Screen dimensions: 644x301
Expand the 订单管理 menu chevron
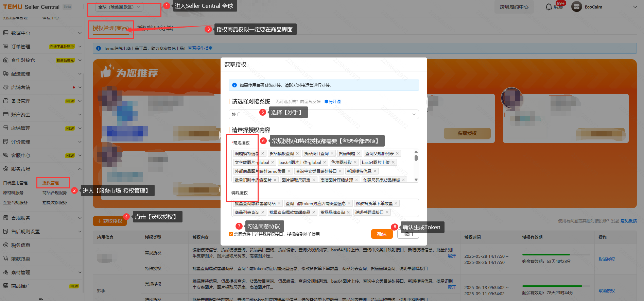80,47
